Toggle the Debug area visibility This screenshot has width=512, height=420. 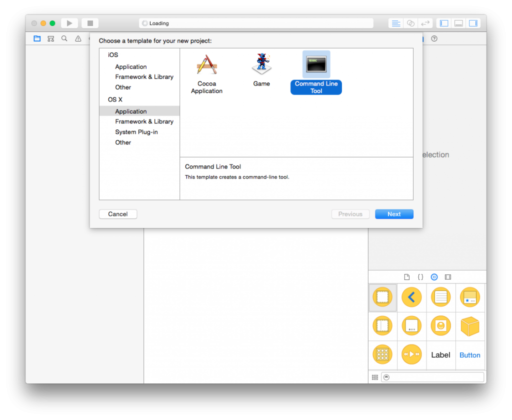tap(458, 23)
